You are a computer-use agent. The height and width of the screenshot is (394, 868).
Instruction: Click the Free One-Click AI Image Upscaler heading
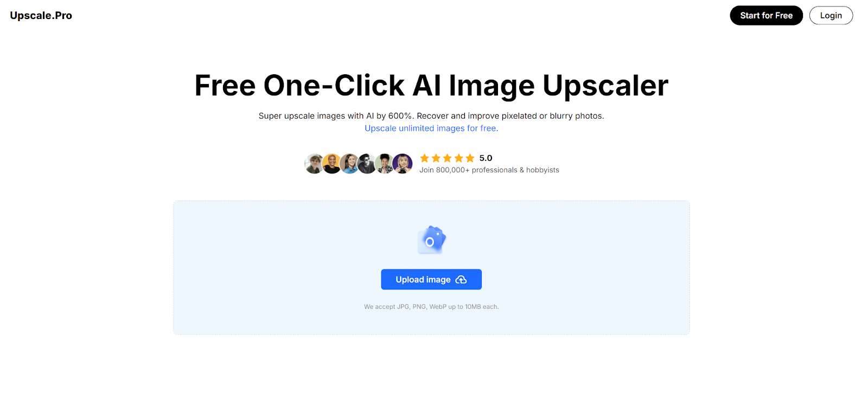coord(431,86)
